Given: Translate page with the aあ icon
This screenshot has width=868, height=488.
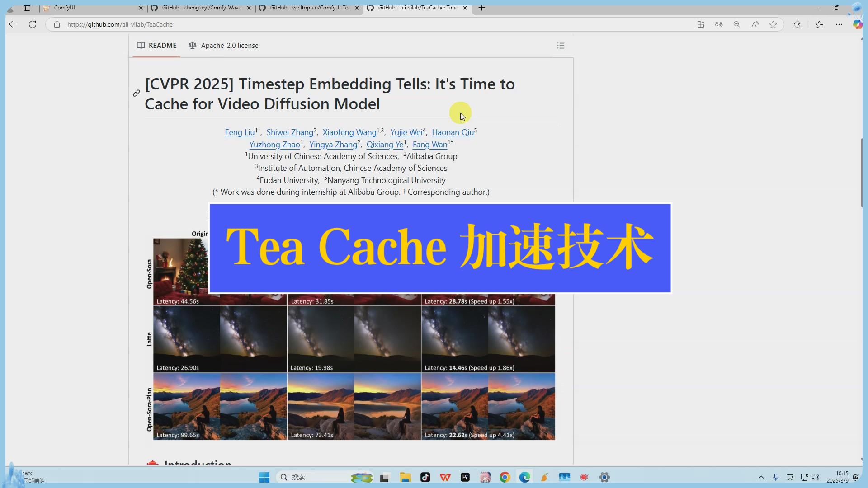Looking at the screenshot, I should [718, 24].
